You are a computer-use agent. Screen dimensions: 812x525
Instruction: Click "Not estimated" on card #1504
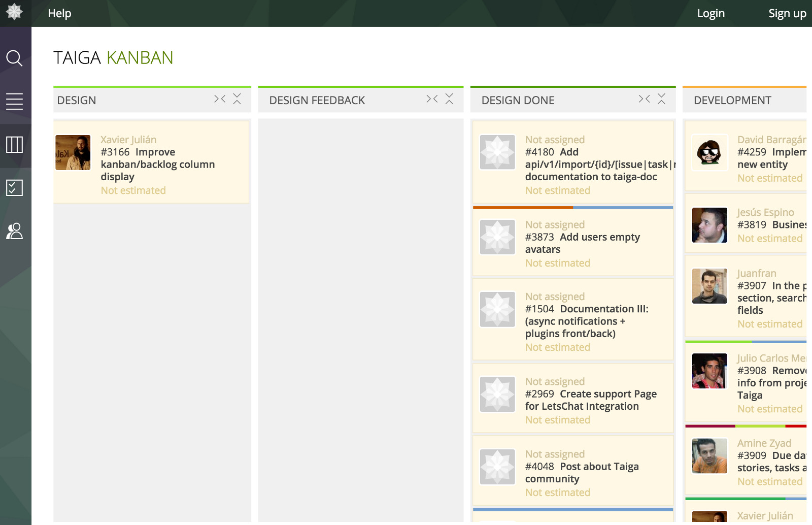pos(558,347)
